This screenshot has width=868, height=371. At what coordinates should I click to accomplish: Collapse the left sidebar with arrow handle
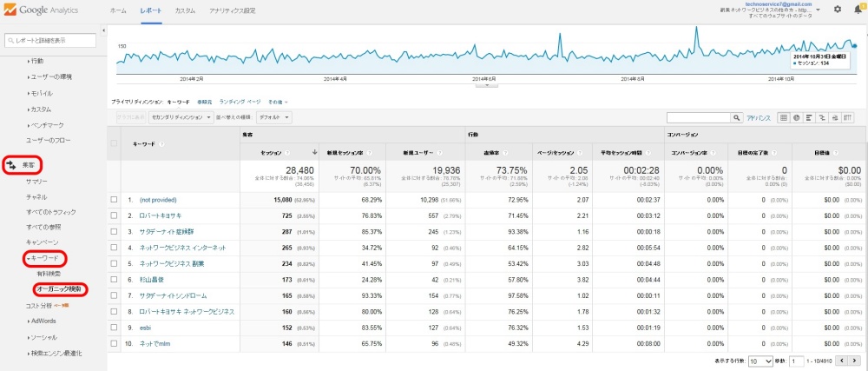(x=104, y=30)
